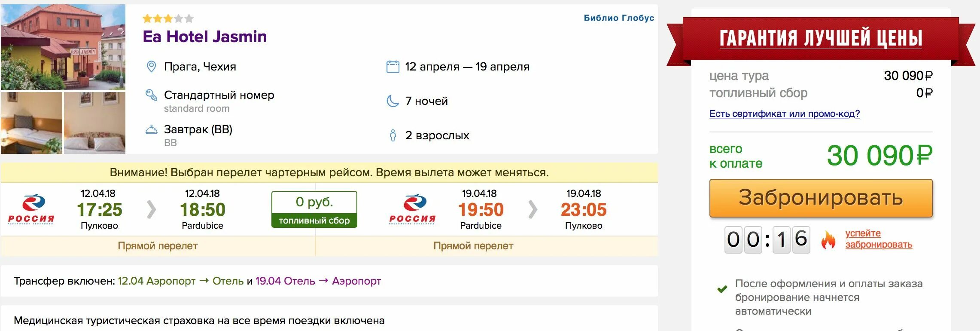
Task: Click the person icon for 2 взрослых
Action: (x=393, y=135)
